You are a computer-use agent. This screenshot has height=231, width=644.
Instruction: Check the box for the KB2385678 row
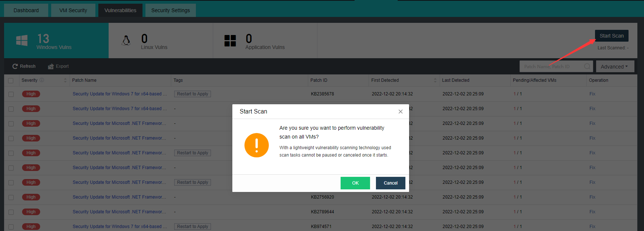[x=11, y=94]
